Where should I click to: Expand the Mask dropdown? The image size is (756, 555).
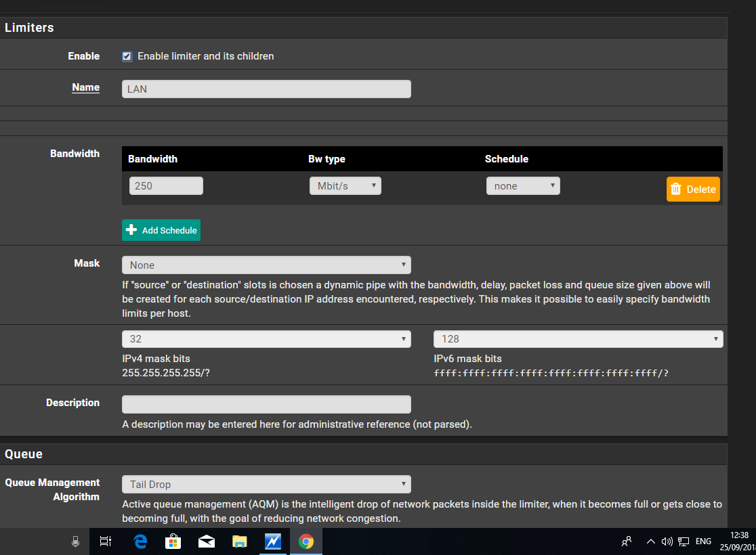click(x=266, y=265)
